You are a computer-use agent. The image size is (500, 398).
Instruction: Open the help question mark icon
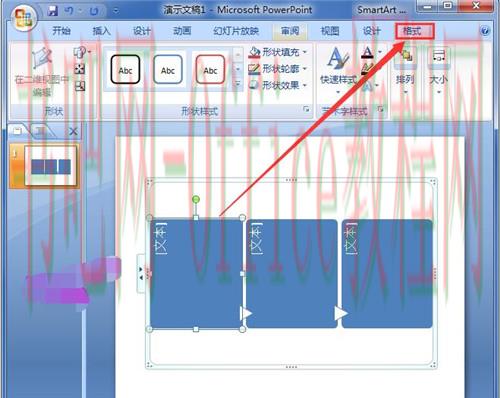coord(485,31)
